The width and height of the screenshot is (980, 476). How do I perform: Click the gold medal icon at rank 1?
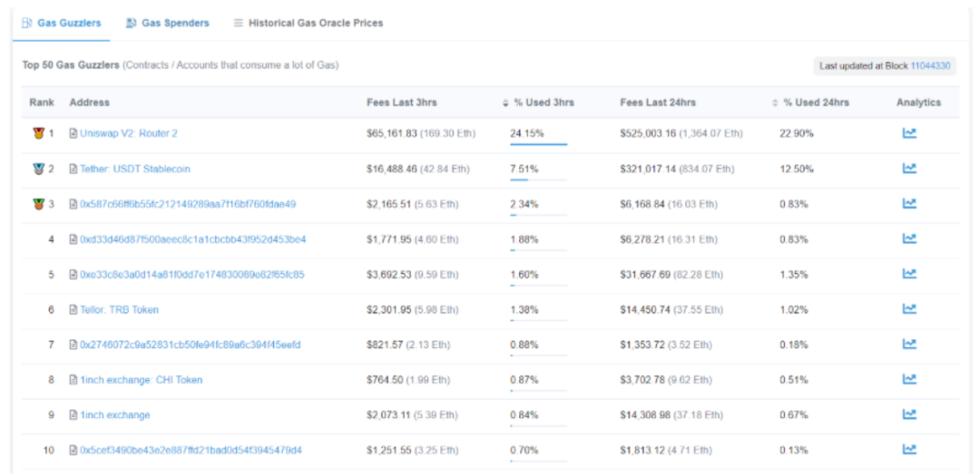37,133
